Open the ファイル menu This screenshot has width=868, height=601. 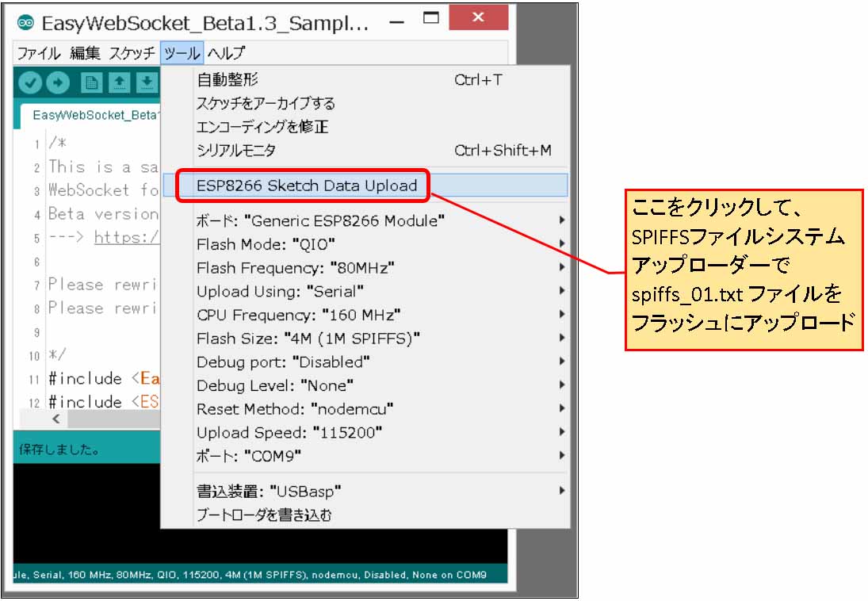pyautogui.click(x=39, y=53)
